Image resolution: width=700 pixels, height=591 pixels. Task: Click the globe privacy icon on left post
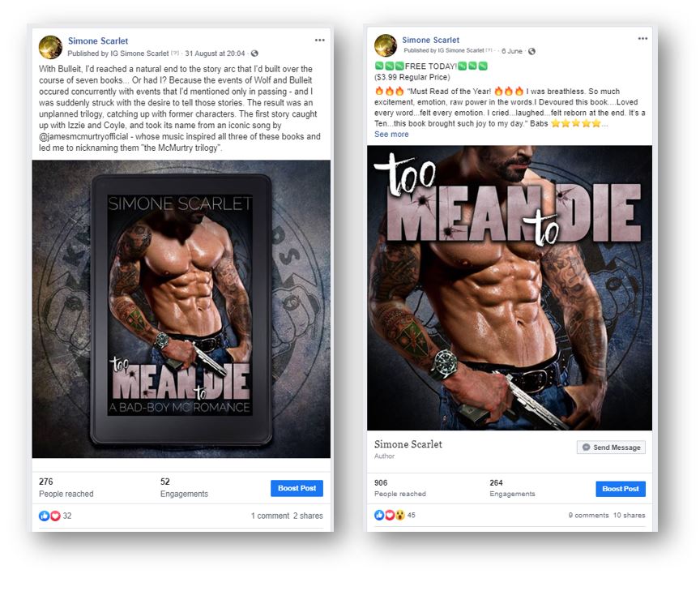[x=254, y=54]
